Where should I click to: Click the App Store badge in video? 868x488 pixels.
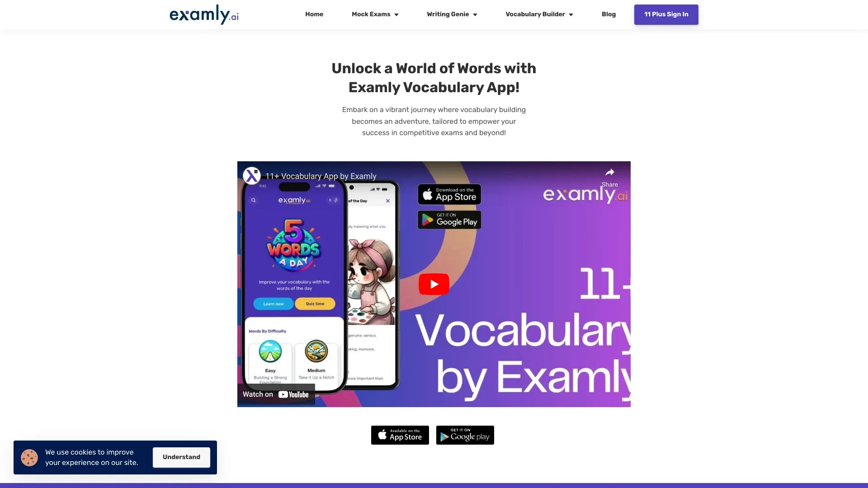coord(448,194)
